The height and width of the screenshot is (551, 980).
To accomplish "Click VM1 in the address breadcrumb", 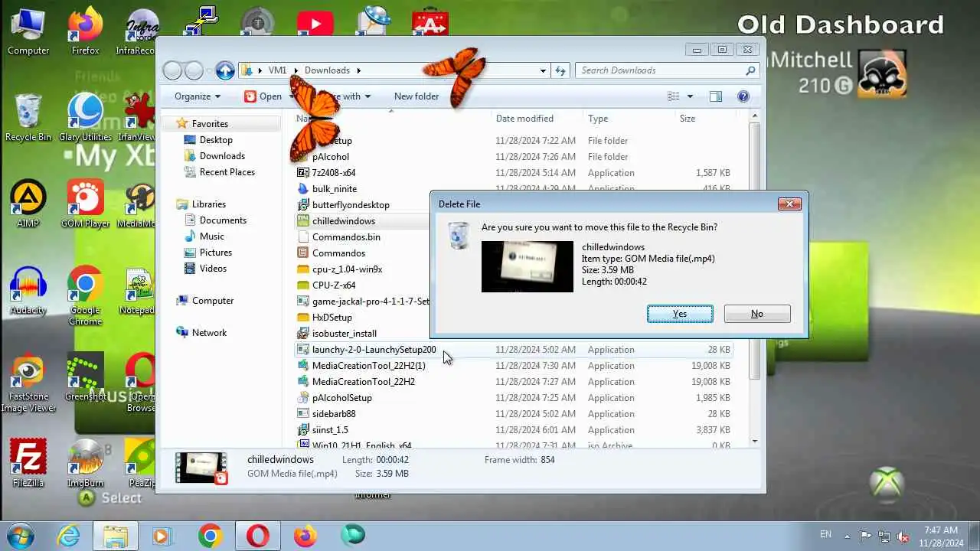I will coord(277,70).
